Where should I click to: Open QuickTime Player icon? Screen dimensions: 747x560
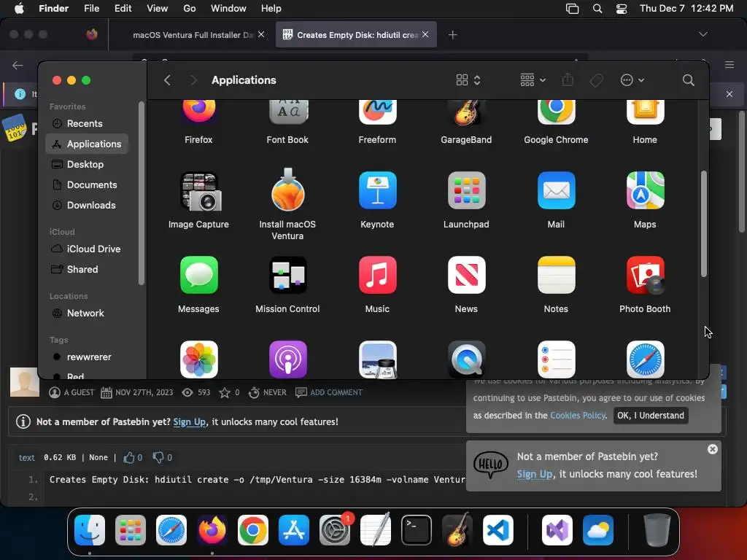point(466,359)
